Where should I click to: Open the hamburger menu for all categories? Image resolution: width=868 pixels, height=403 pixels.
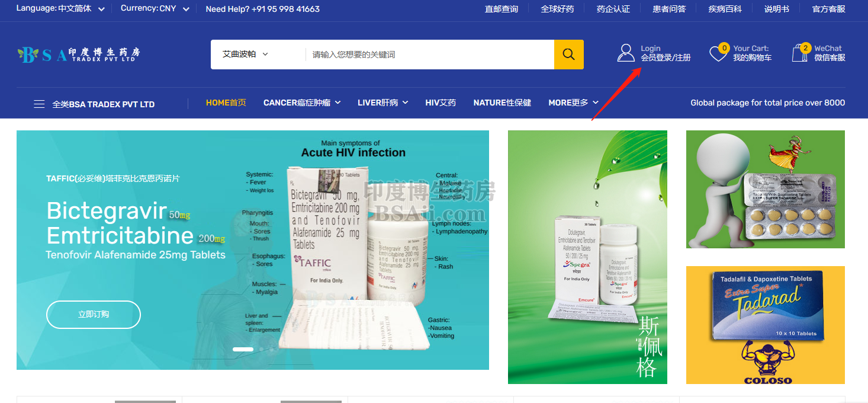pyautogui.click(x=39, y=104)
